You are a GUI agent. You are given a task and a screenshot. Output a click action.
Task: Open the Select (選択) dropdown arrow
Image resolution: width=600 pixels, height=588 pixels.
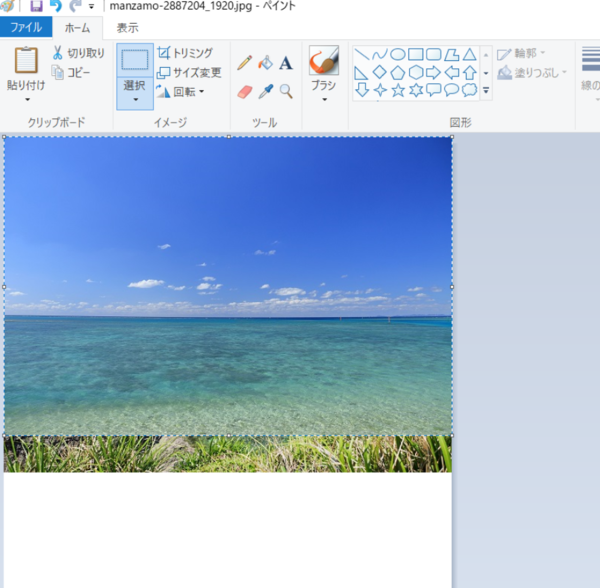click(135, 99)
